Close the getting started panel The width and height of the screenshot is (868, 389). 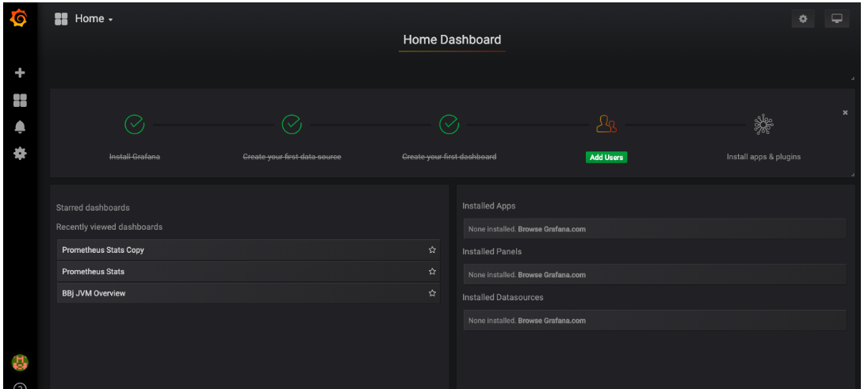point(845,113)
